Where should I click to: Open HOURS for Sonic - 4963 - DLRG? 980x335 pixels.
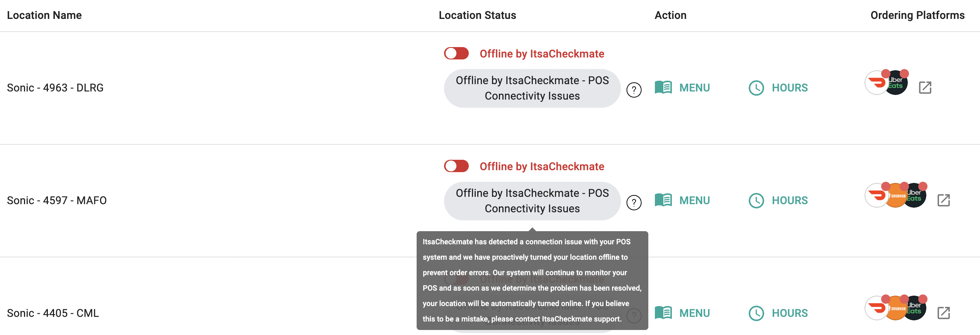pos(778,88)
